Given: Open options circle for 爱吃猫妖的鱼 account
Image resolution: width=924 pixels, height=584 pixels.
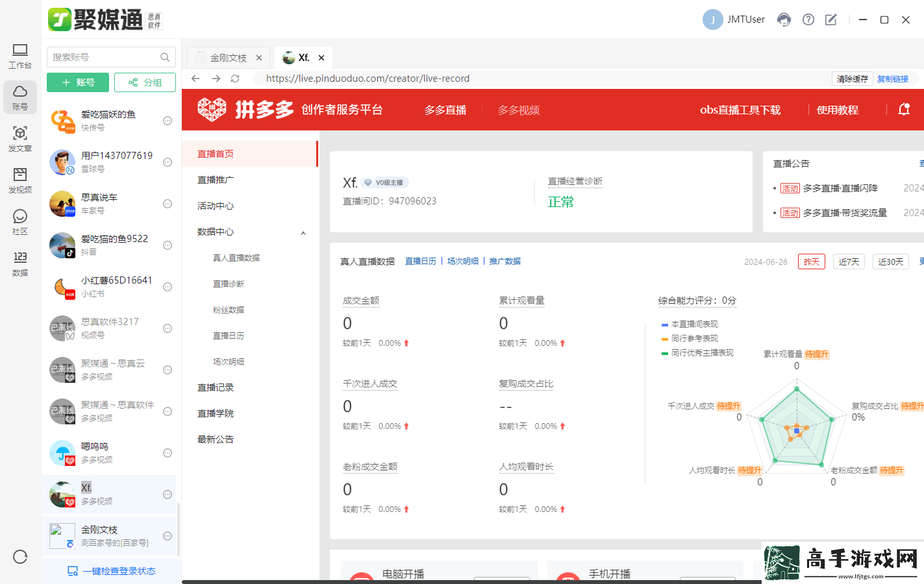Looking at the screenshot, I should pos(168,121).
